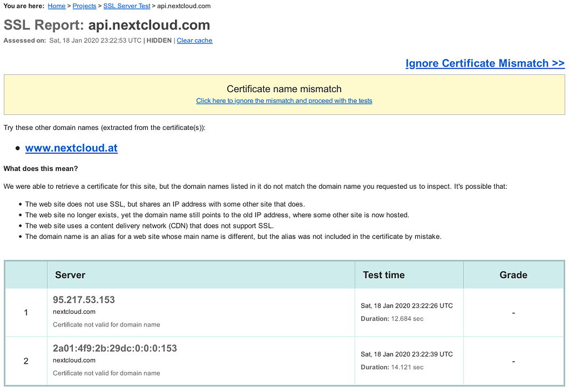Select the grade dash for server 2

pyautogui.click(x=513, y=360)
